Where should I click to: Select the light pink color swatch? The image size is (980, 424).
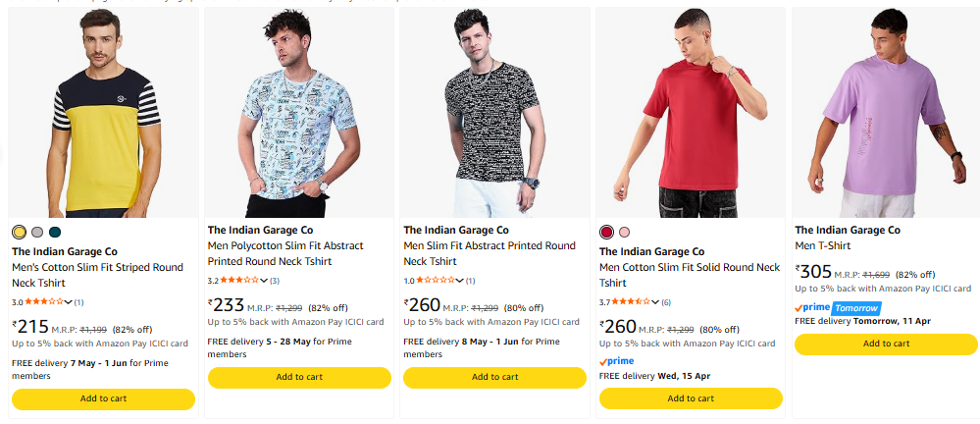(x=624, y=233)
